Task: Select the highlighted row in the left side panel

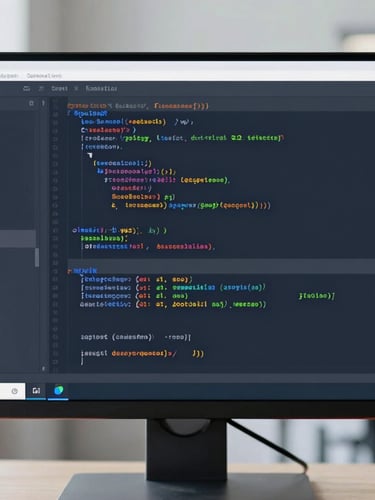Action: click(18, 238)
